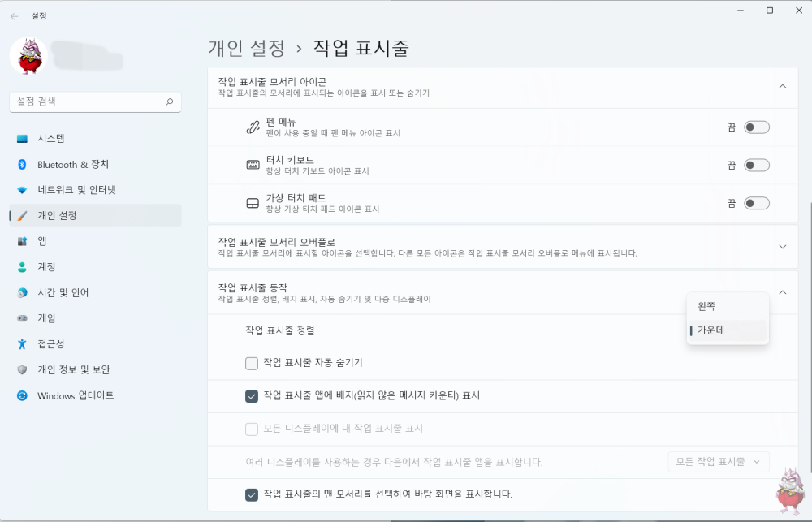
Task: Click the back arrow icon
Action: [x=14, y=16]
